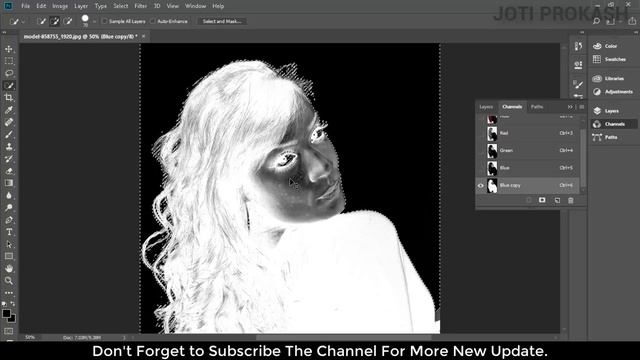This screenshot has width=640, height=360.
Task: Select the Gradient tool
Action: point(9,183)
